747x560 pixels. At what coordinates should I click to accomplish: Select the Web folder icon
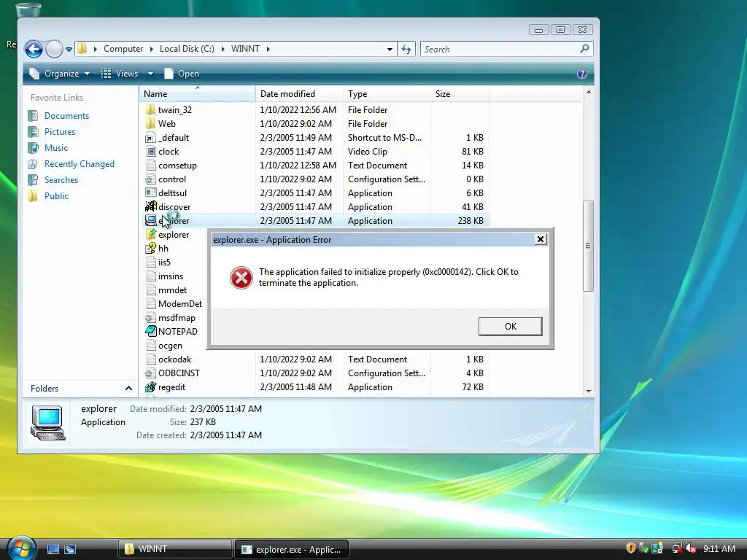click(x=150, y=124)
